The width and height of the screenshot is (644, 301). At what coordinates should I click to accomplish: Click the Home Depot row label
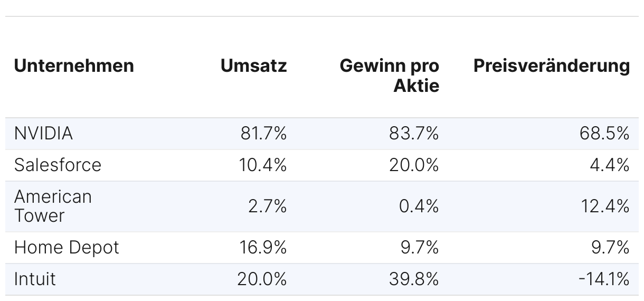click(67, 248)
